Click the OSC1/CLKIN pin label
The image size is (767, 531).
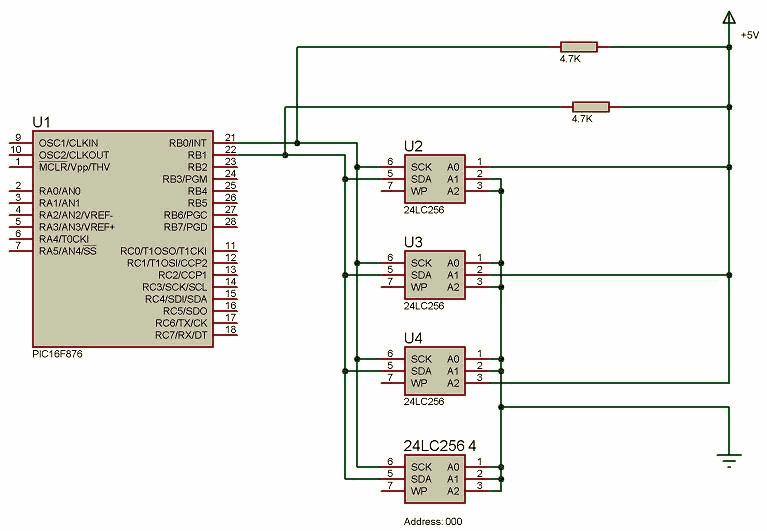tap(68, 143)
